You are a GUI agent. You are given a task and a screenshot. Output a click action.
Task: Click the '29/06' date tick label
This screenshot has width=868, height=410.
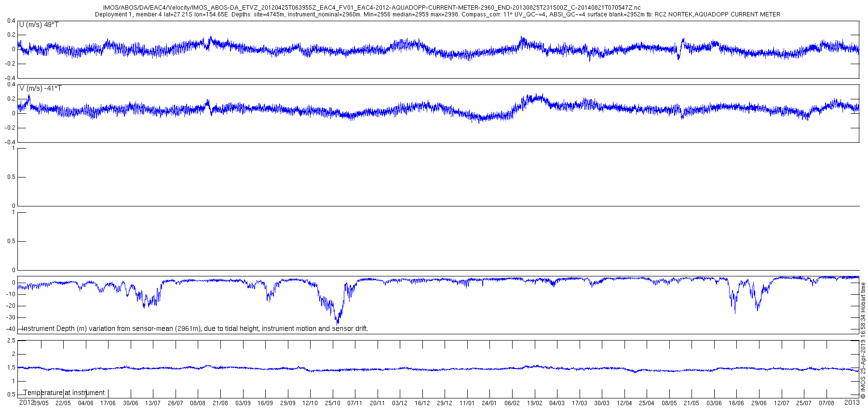[x=759, y=403]
